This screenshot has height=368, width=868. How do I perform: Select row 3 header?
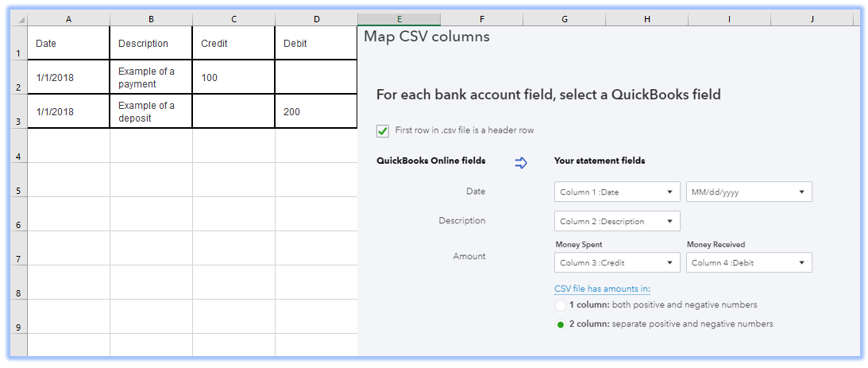pos(19,111)
